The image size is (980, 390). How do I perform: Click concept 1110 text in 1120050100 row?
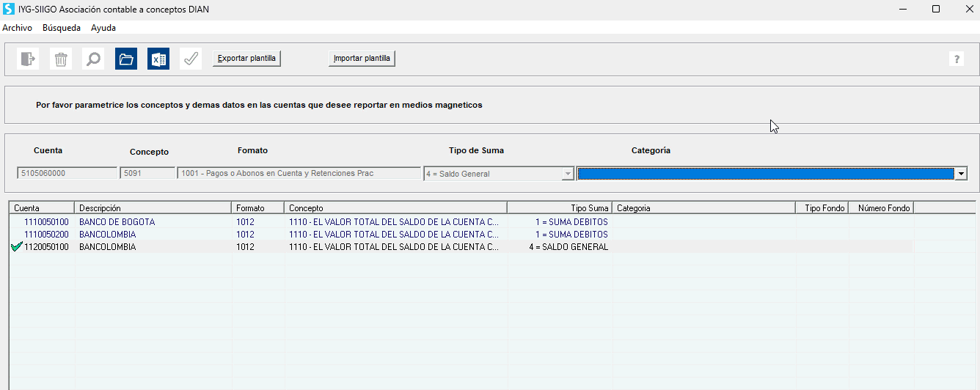(x=394, y=247)
